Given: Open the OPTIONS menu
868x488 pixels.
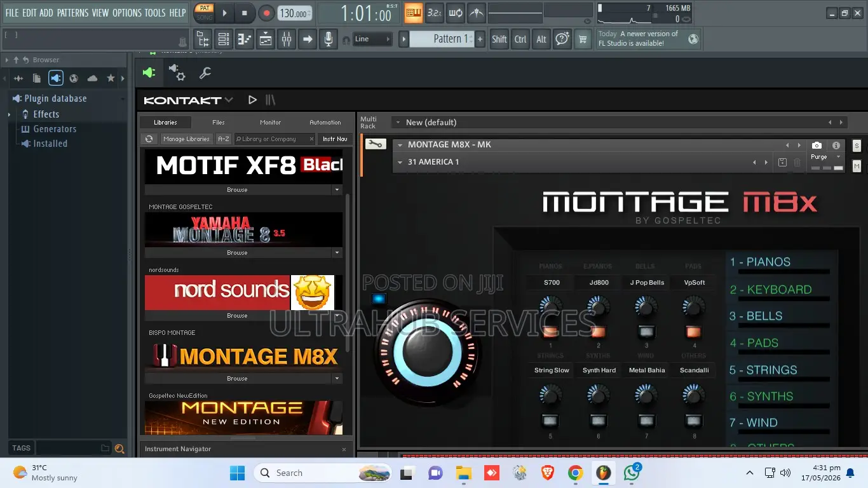Looking at the screenshot, I should click(127, 13).
